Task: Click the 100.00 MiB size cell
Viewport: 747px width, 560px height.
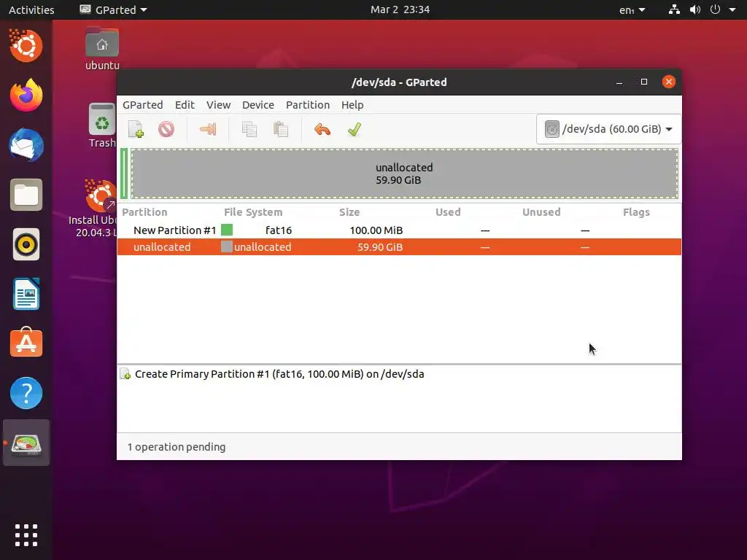Action: [x=376, y=230]
